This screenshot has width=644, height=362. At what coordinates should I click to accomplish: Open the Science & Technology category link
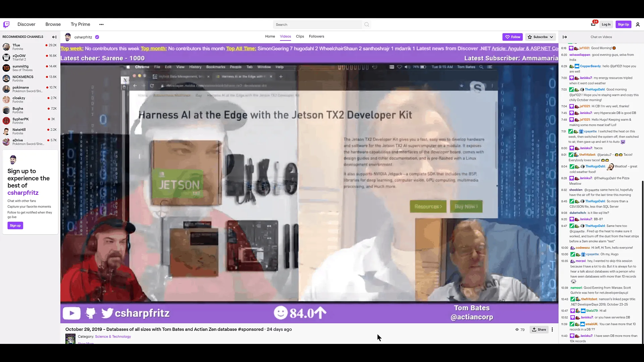pos(113,337)
